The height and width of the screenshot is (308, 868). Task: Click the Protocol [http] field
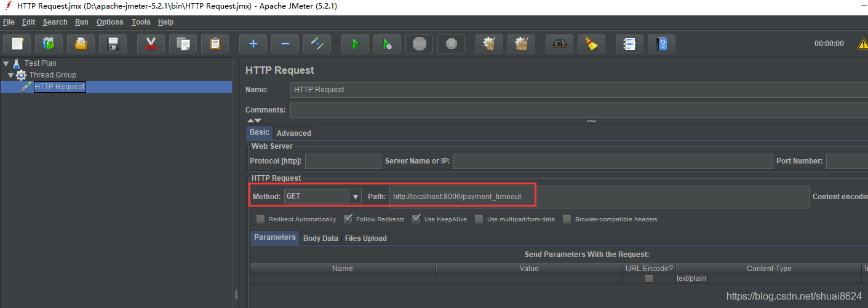(x=343, y=161)
